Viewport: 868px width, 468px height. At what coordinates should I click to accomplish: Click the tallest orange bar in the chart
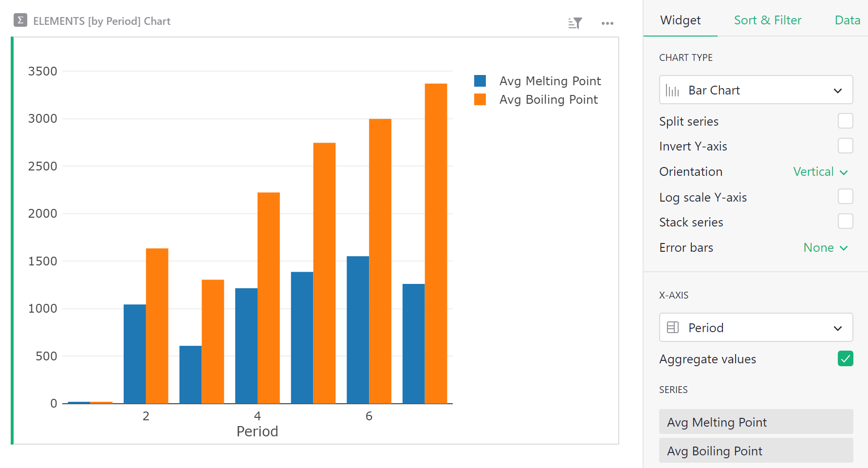[436, 243]
